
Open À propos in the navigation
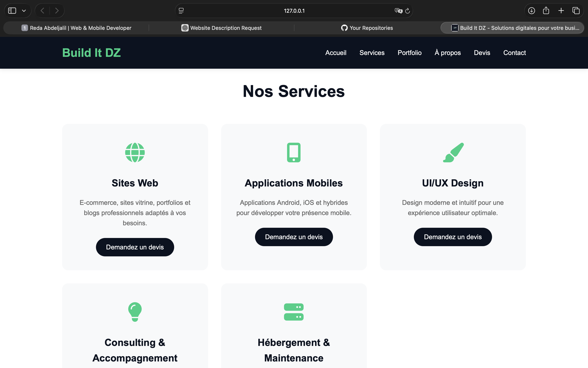coord(448,53)
